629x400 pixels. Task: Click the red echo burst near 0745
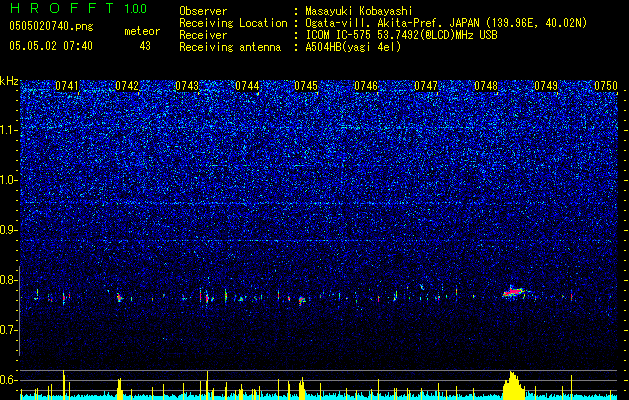302,300
